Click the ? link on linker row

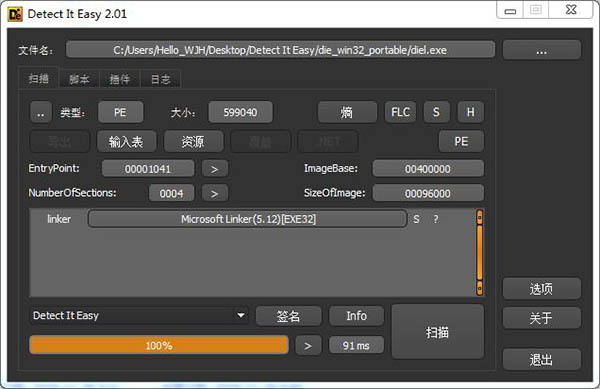435,220
